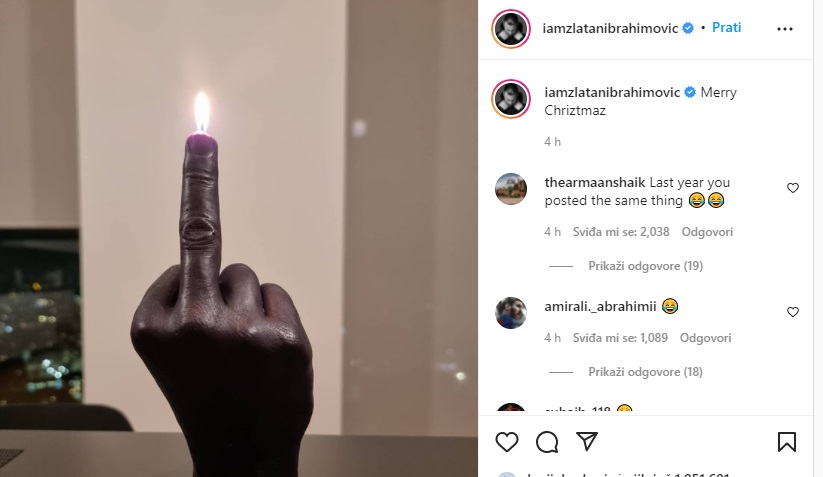This screenshot has width=823, height=477.
Task: Open the comment bubble icon
Action: coord(547,442)
